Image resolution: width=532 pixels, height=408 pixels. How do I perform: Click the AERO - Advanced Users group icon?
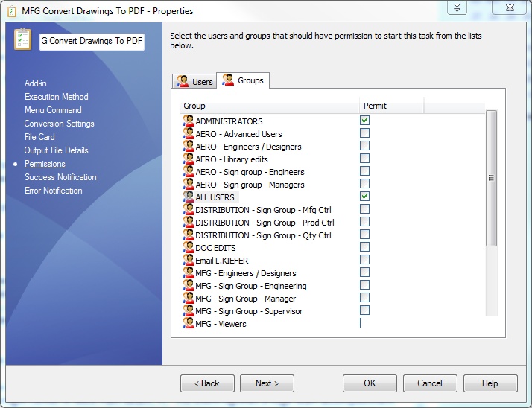click(189, 133)
